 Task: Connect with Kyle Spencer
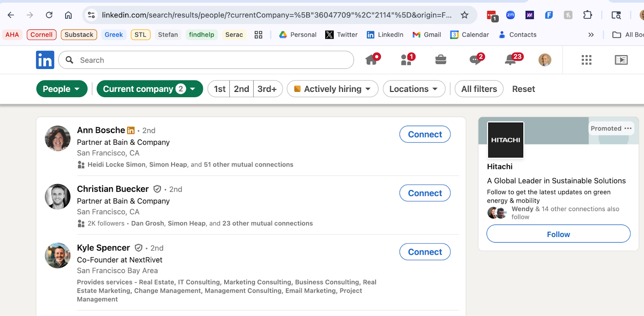(425, 252)
